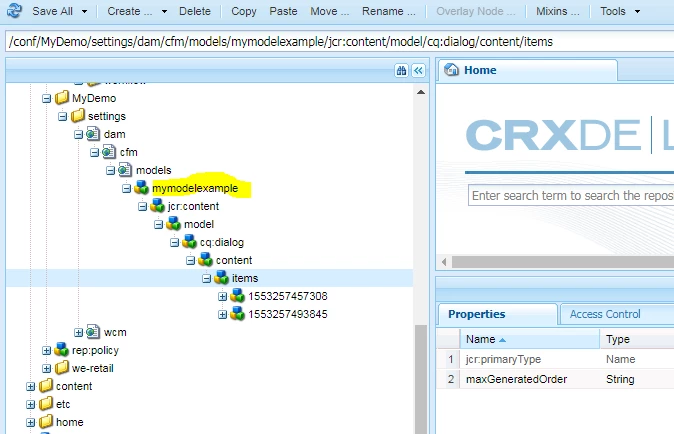Click the refresh icon beside Save All
The height and width of the screenshot is (434, 674).
[14, 10]
